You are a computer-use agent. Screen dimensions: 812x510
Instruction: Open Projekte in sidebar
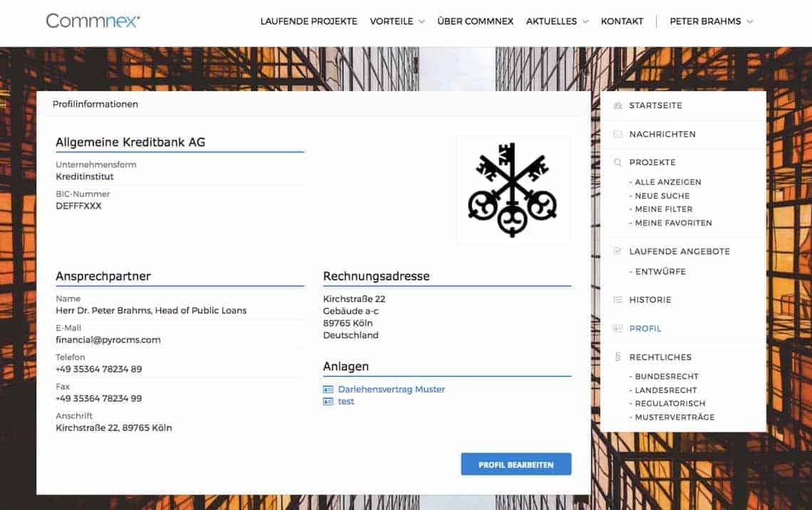coord(652,162)
